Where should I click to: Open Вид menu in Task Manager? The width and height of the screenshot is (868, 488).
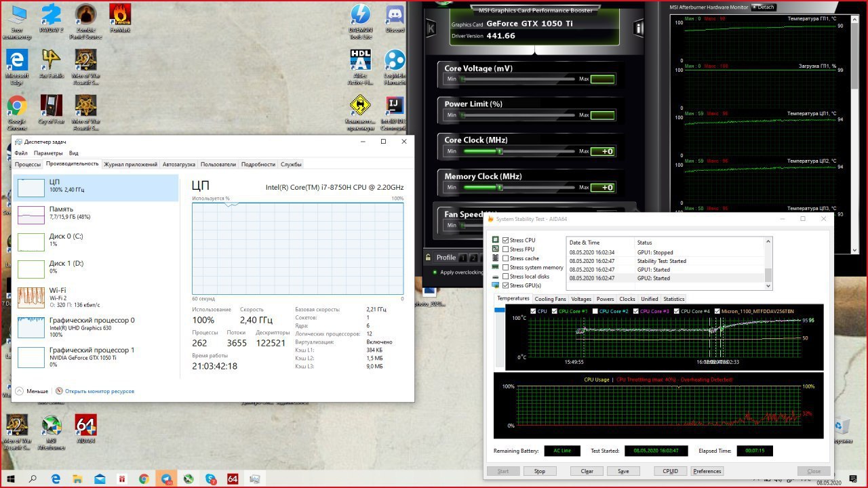[x=73, y=153]
